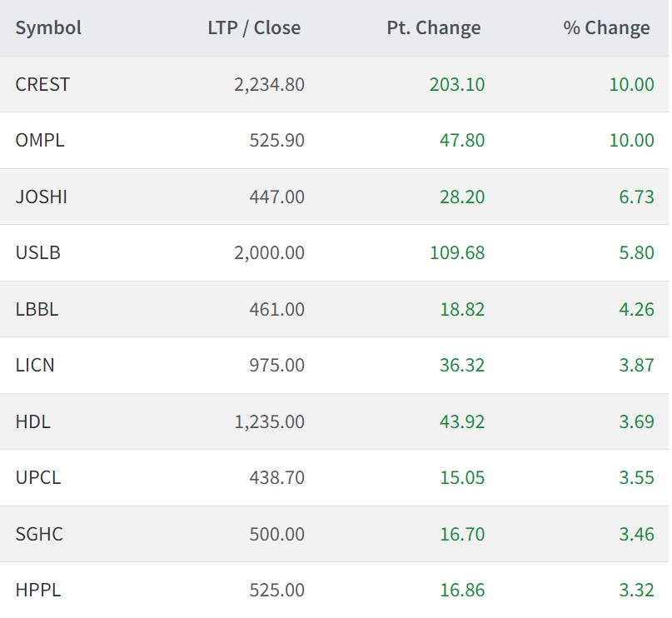Click the CREST stock symbol
This screenshot has width=672, height=618.
42,84
